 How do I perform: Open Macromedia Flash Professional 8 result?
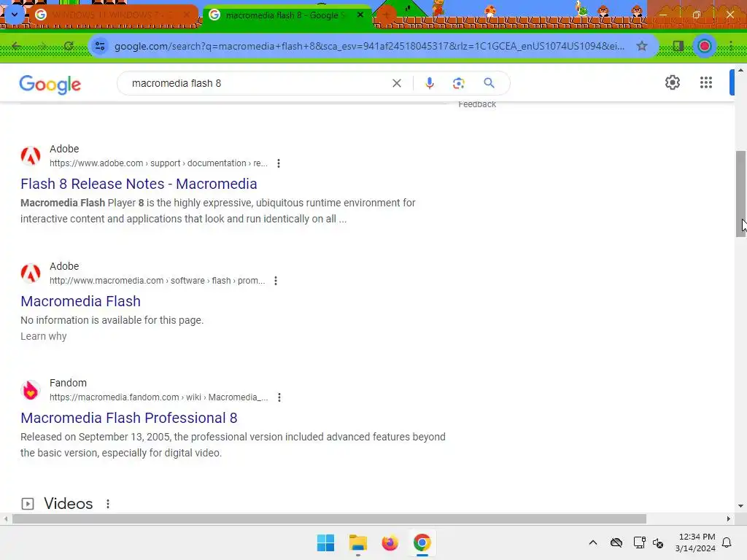click(128, 418)
